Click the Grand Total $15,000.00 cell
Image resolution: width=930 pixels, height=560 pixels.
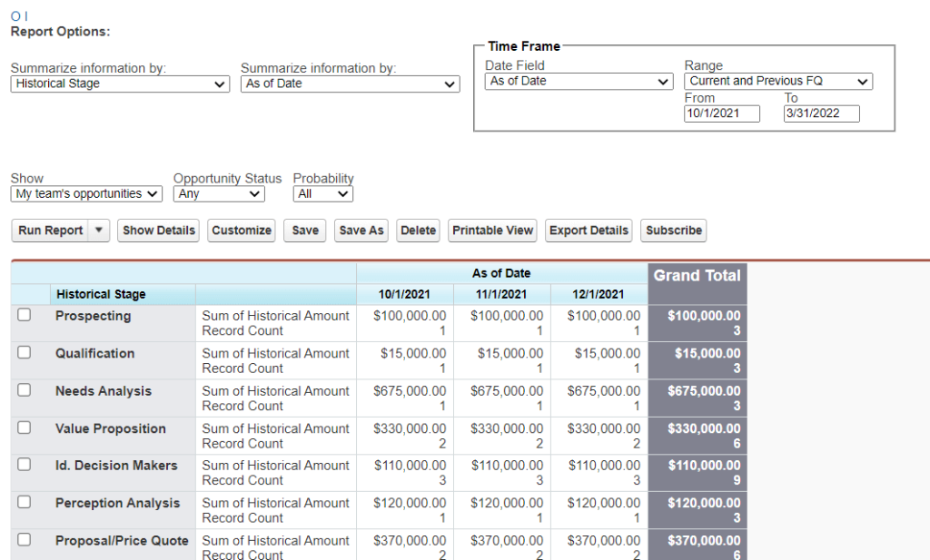tap(707, 354)
